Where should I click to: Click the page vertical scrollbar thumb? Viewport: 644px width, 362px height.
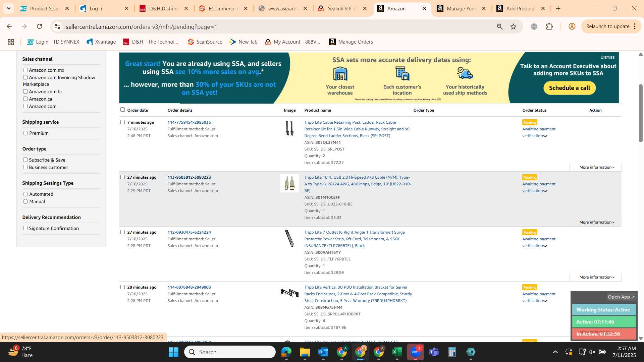641,113
